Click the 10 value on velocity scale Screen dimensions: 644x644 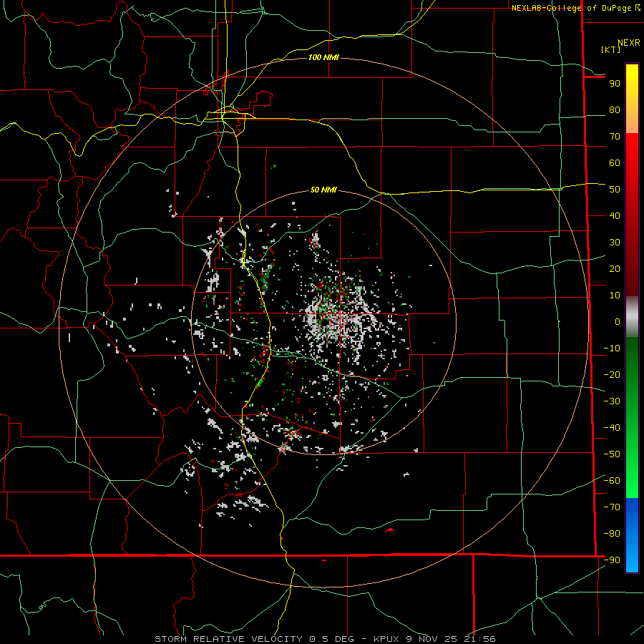pos(615,296)
